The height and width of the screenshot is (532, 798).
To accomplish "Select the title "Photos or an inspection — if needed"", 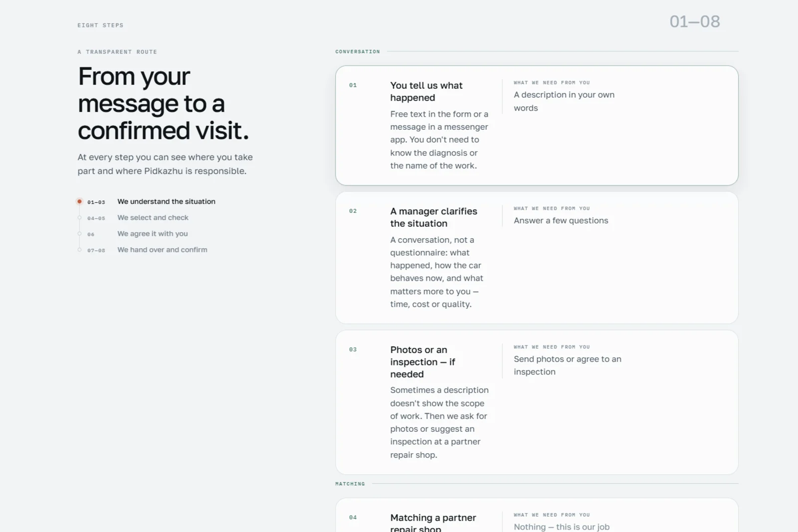I will (423, 362).
